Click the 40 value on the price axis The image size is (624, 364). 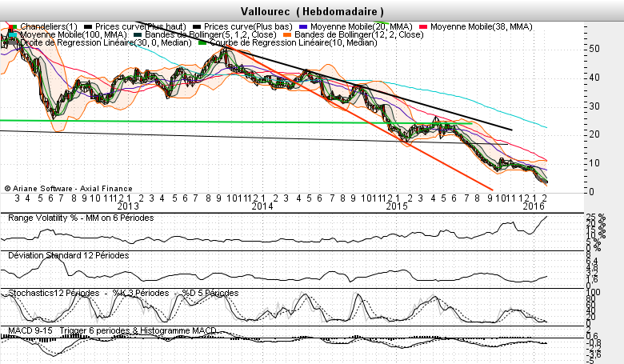pos(594,78)
